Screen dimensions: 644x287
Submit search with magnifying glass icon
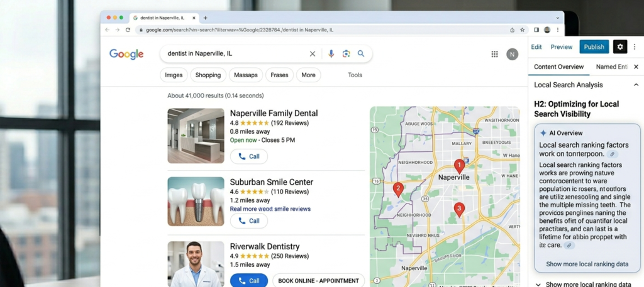361,53
